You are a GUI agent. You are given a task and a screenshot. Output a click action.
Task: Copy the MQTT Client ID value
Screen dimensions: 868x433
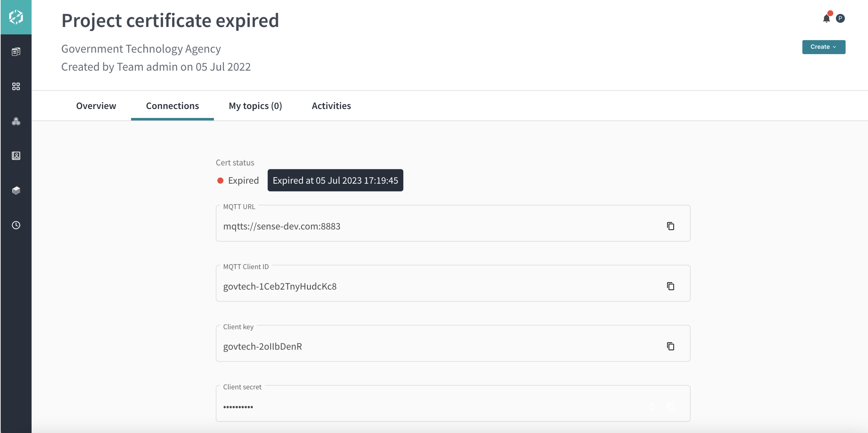671,286
